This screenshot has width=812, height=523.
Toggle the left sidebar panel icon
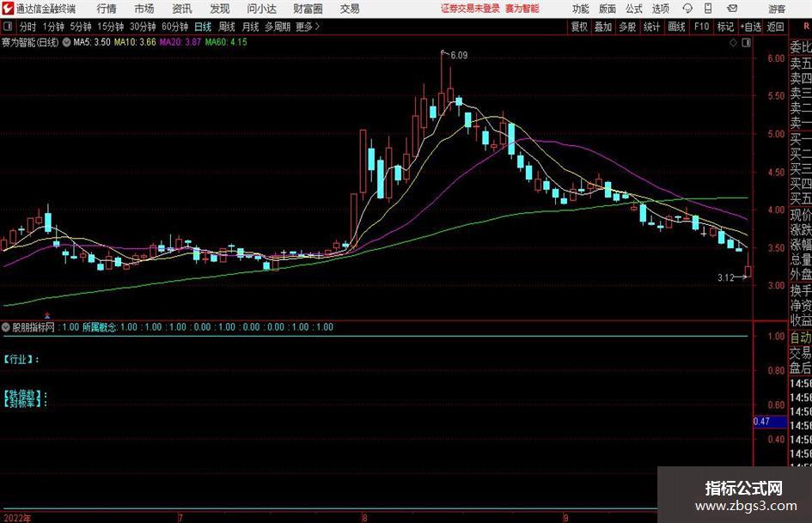7,27
